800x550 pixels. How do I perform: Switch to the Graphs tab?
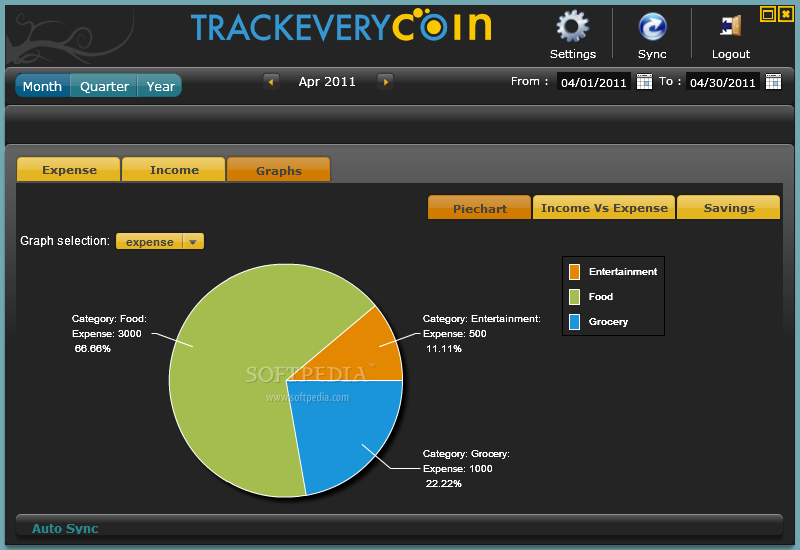coord(279,170)
